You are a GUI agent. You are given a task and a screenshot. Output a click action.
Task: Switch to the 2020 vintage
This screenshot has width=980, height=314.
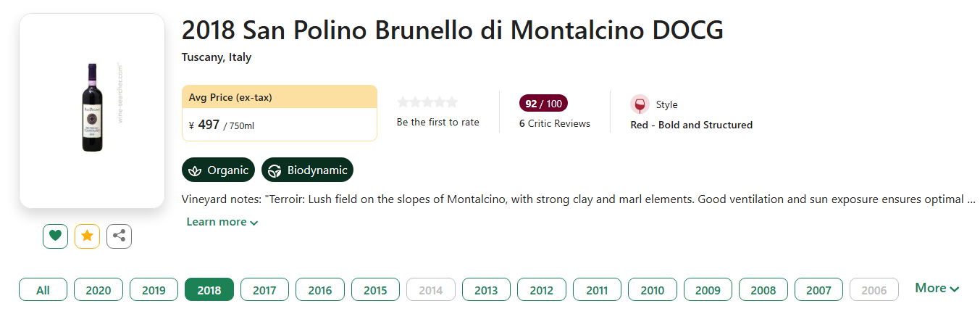pos(99,290)
